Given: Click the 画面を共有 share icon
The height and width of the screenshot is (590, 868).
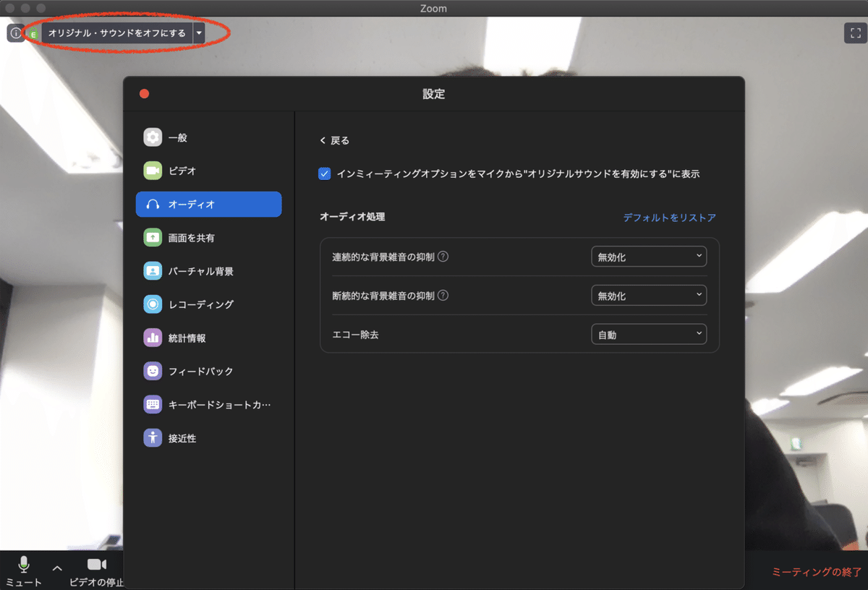Looking at the screenshot, I should [153, 237].
